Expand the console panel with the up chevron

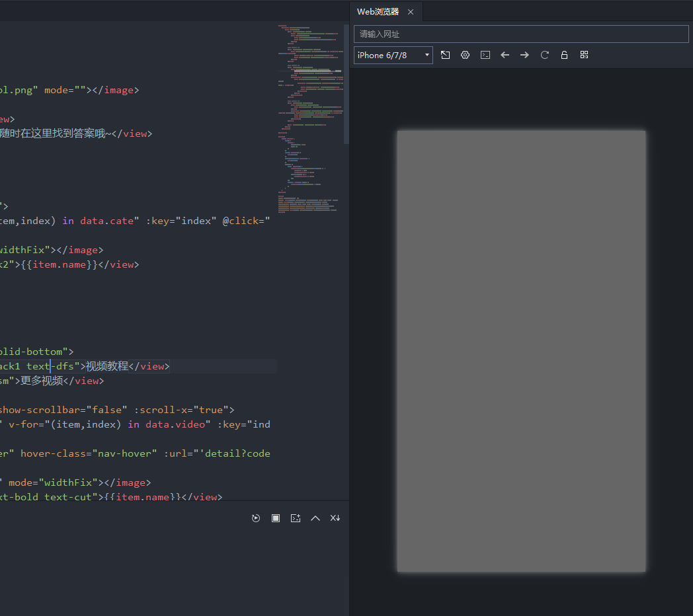315,518
